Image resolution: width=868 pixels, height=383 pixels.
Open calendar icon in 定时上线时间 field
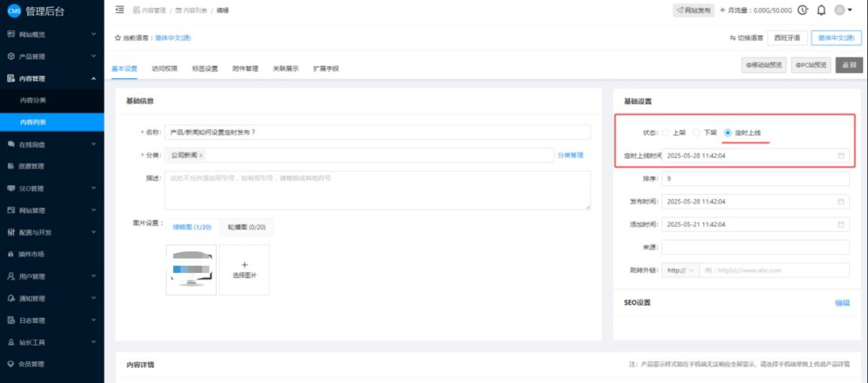tap(841, 155)
